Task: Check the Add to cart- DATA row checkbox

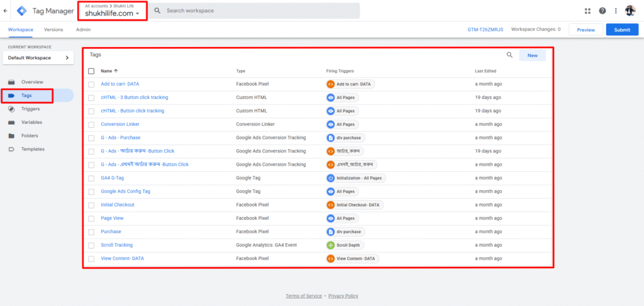Action: pos(91,84)
